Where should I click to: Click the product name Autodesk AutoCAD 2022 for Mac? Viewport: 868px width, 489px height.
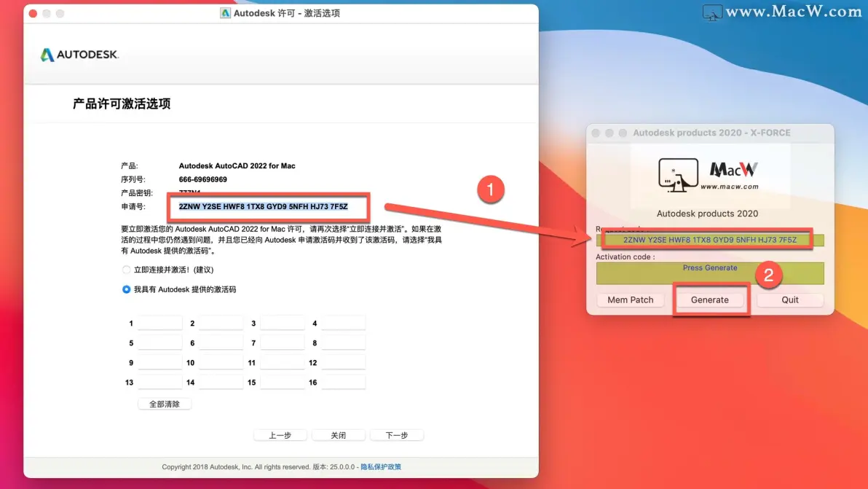click(x=237, y=165)
